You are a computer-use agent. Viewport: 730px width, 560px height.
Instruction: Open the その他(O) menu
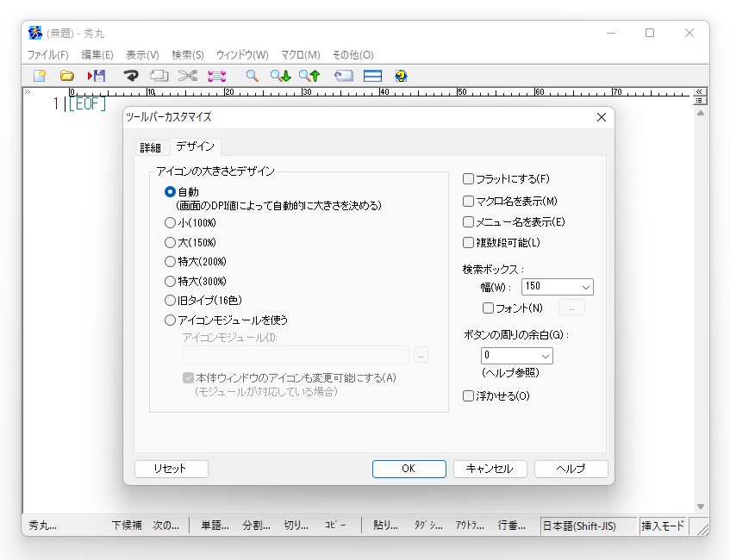353,55
